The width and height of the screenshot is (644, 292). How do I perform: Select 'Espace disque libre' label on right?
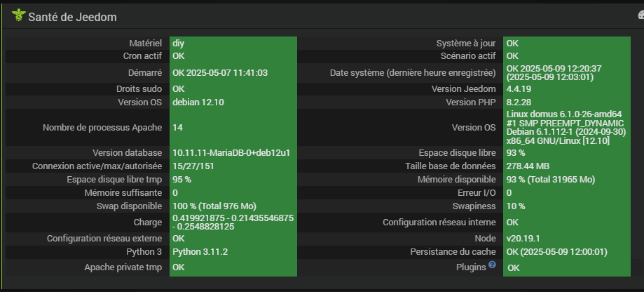pyautogui.click(x=457, y=153)
